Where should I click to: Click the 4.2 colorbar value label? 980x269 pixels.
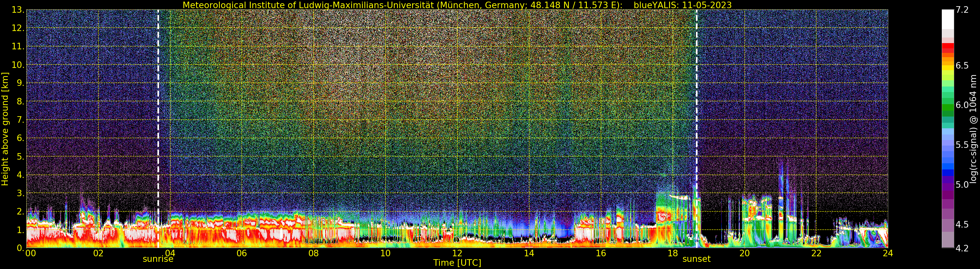[962, 248]
